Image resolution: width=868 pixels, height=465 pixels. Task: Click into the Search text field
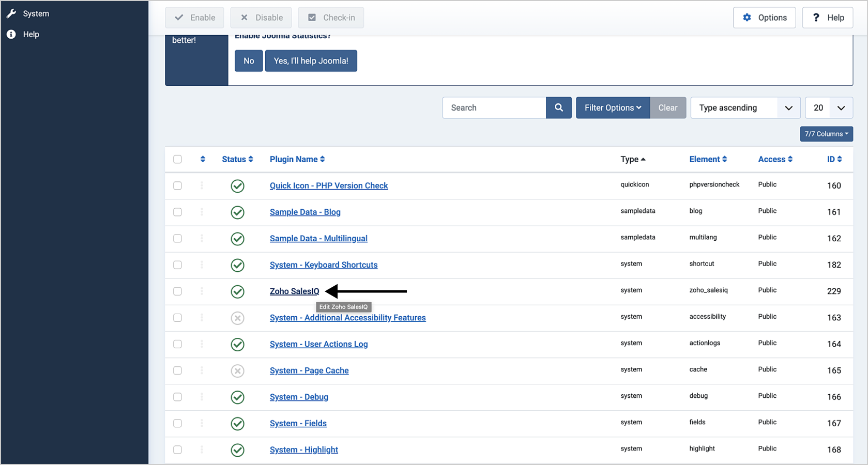pyautogui.click(x=494, y=107)
